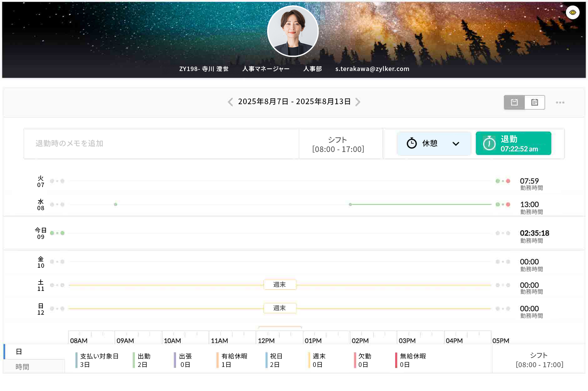Open the email link s.terakawa@zylker.com

coord(372,69)
